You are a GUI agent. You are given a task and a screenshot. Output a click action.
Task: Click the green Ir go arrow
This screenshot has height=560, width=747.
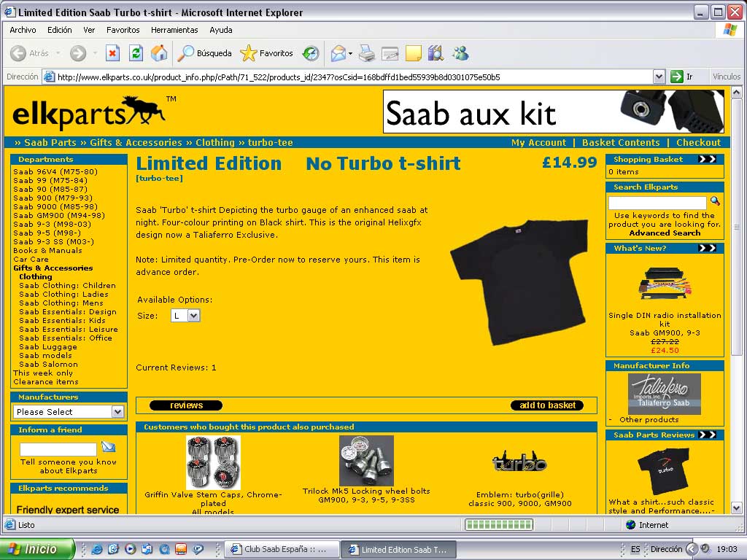coord(676,77)
